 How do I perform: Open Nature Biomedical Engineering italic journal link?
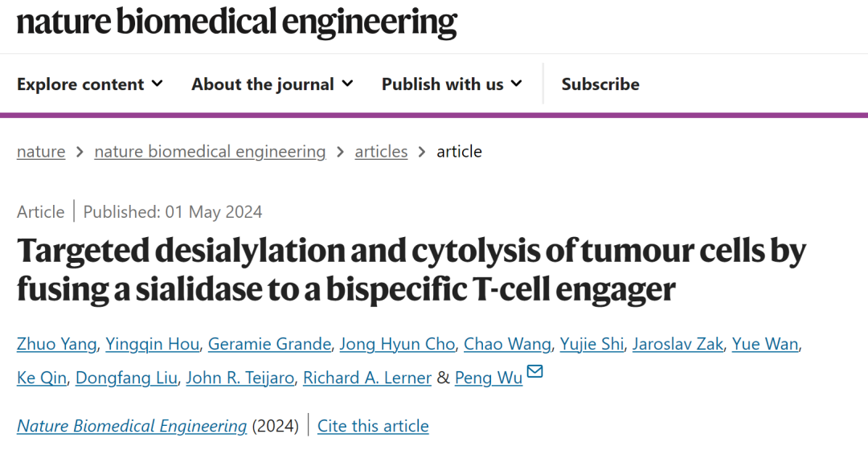132,426
